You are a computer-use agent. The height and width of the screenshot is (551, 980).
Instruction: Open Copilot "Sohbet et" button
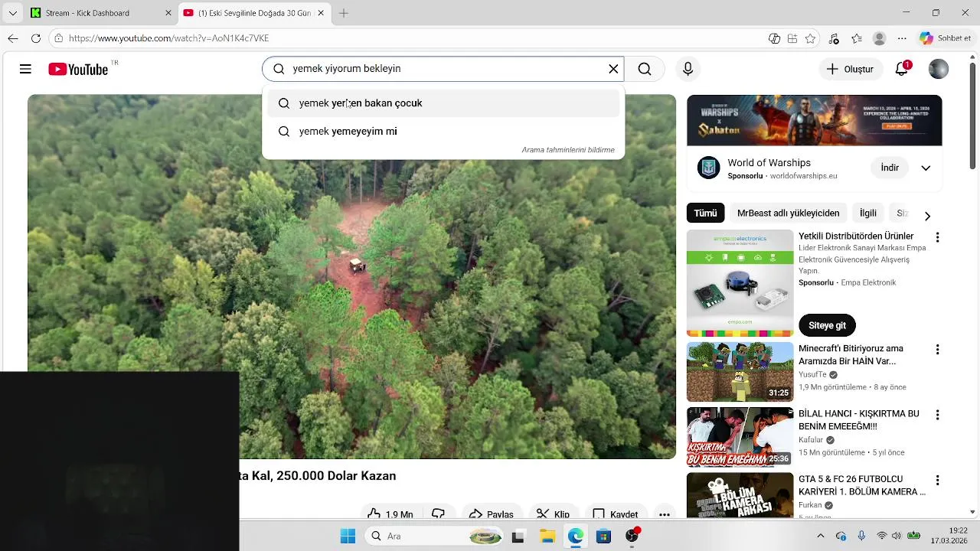pos(946,38)
